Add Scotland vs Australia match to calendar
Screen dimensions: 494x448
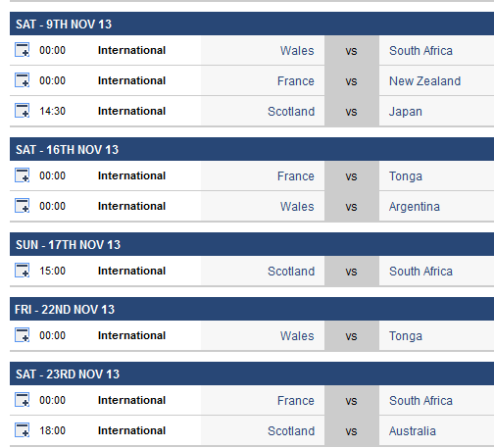[x=23, y=430]
